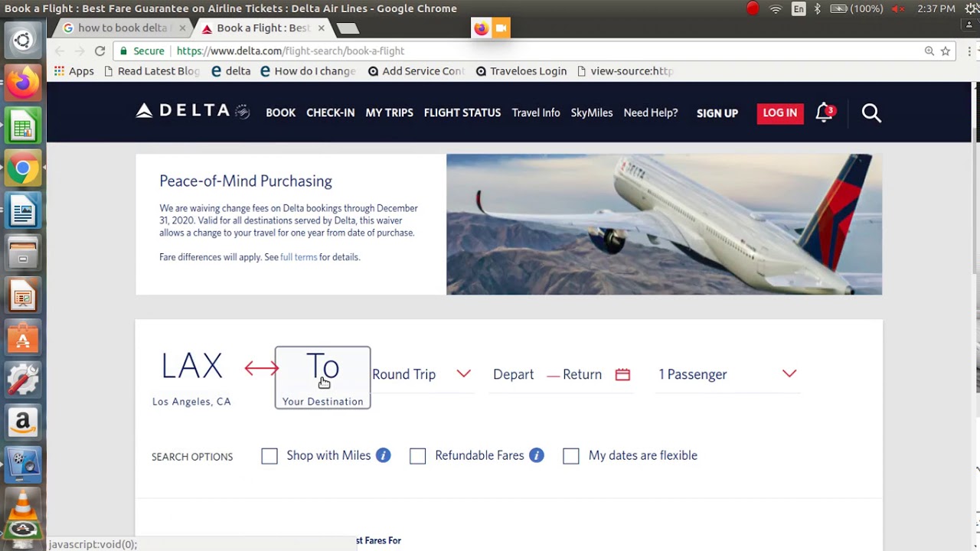Click the address bar URL
Image resolution: width=980 pixels, height=551 pixels.
pos(290,51)
